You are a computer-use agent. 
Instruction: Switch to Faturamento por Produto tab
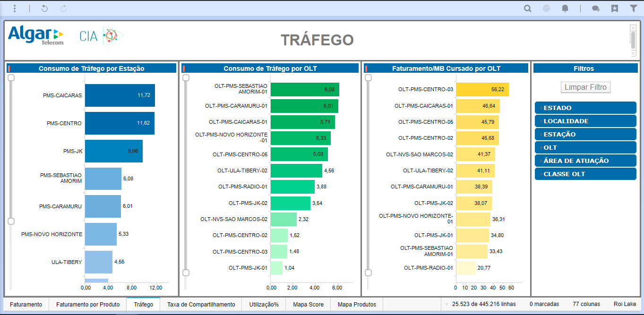click(88, 305)
